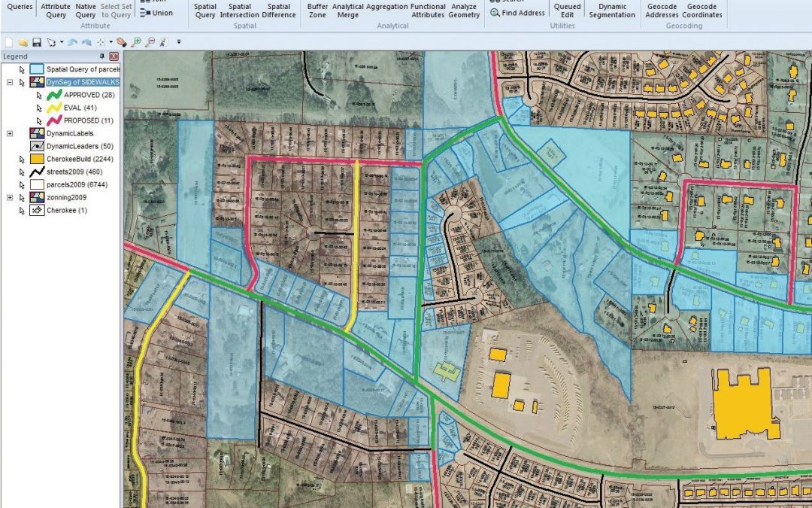
Task: Activate the Zoom In magnifier tool
Action: (136, 43)
